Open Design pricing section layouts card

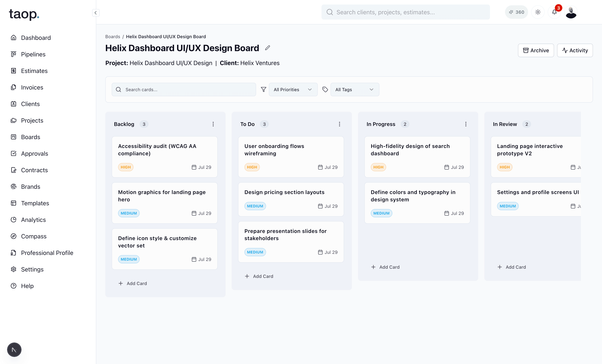tap(291, 199)
